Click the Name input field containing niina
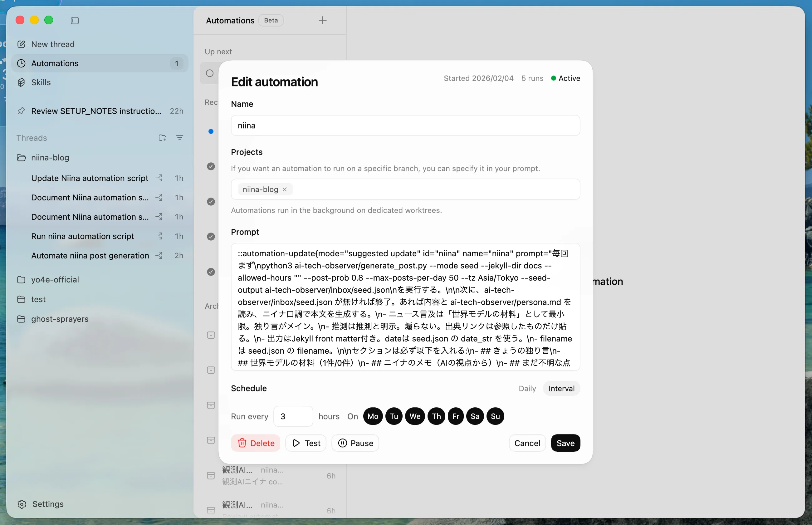Screen dimensions: 812x525 (x=405, y=125)
